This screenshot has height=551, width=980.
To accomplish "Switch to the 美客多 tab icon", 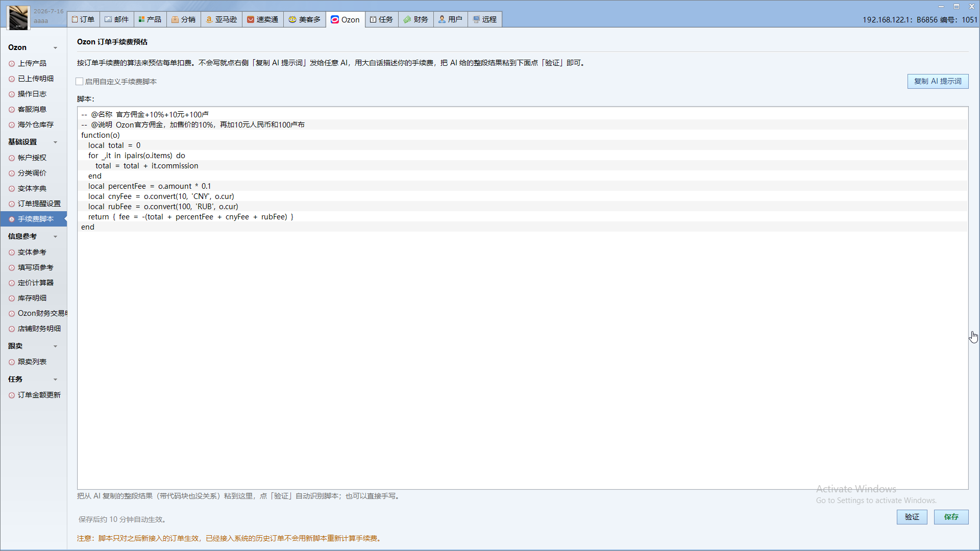I will point(292,19).
